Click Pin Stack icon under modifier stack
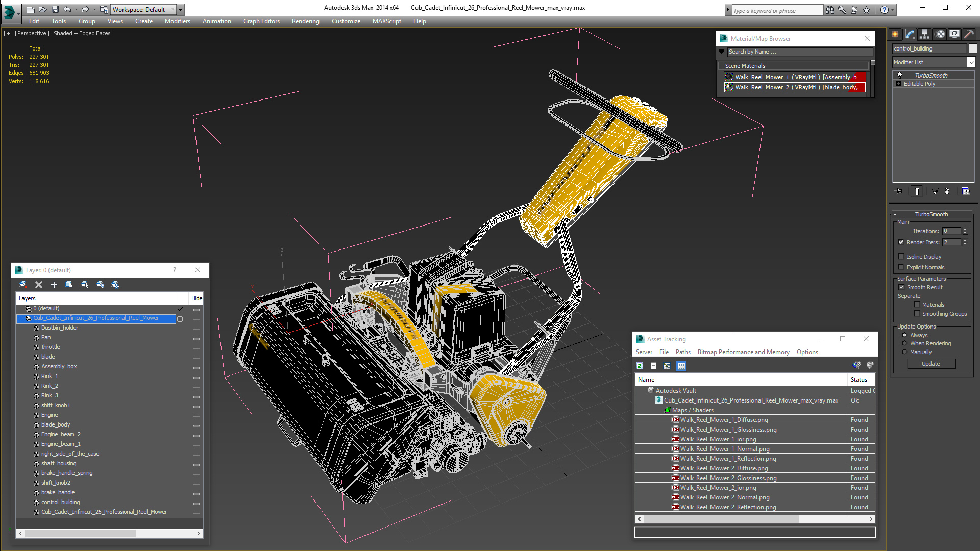Image resolution: width=980 pixels, height=551 pixels. point(899,191)
